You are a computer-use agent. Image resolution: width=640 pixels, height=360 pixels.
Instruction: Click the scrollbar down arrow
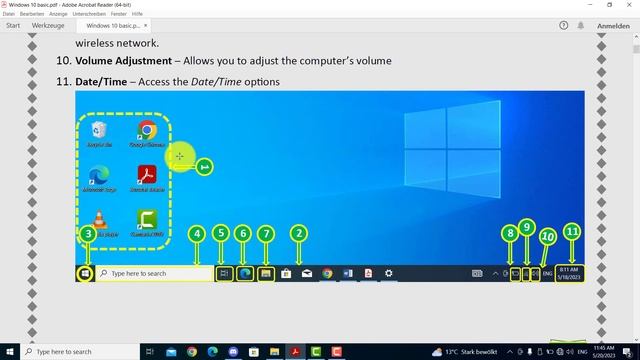(x=636, y=340)
